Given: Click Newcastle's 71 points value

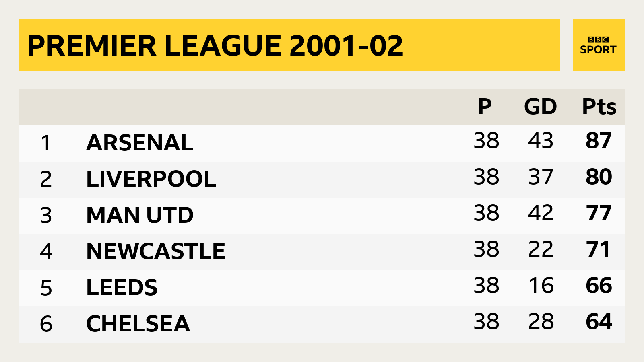Looking at the screenshot, I should pyautogui.click(x=598, y=249).
